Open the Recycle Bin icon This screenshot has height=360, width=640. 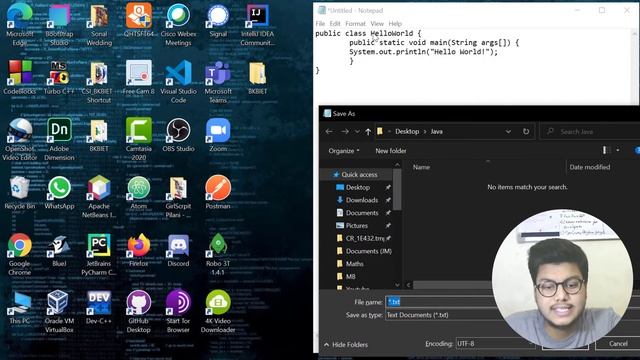click(20, 193)
